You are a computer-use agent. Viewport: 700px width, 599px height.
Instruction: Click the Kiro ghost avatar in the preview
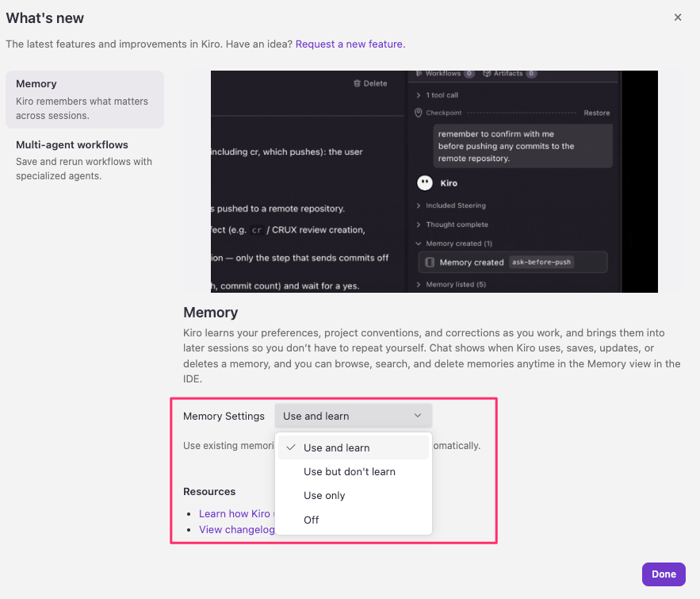[425, 182]
